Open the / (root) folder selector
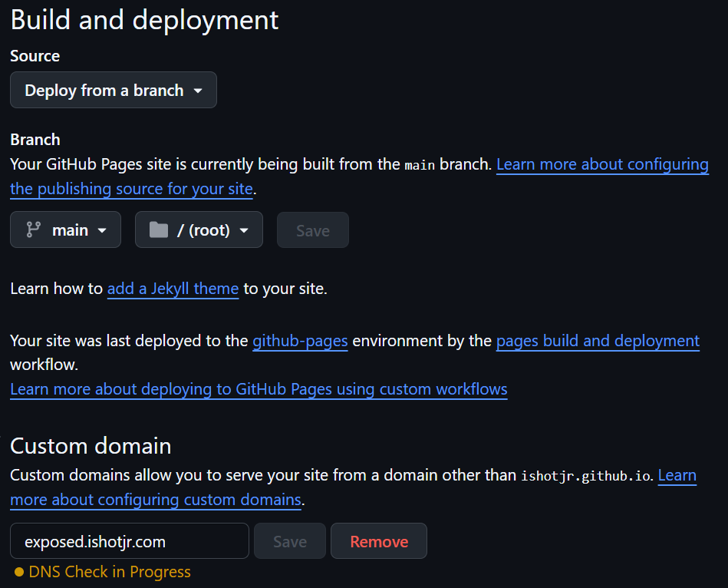The image size is (728, 588). tap(199, 230)
